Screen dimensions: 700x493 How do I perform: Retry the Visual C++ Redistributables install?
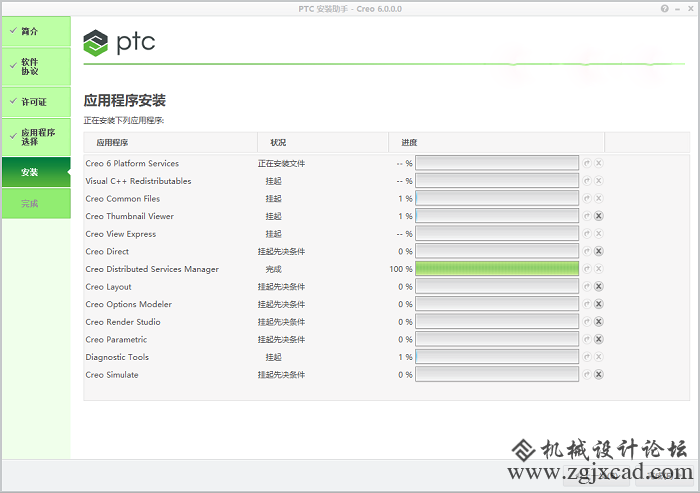(x=587, y=181)
